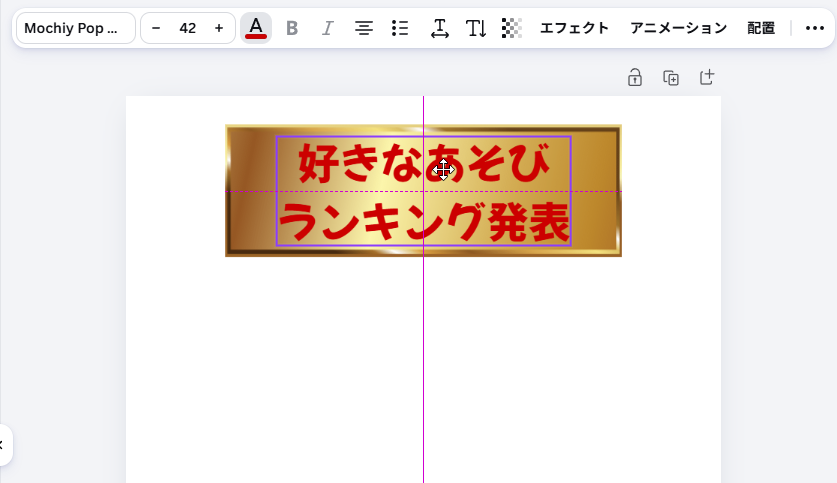The image size is (837, 483).
Task: Increase font size with plus button
Action: (x=219, y=28)
